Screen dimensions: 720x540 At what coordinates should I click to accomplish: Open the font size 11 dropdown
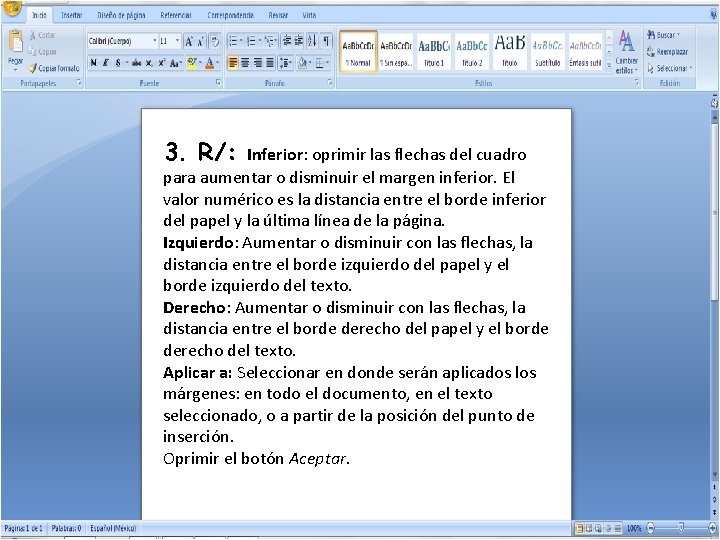coord(177,41)
